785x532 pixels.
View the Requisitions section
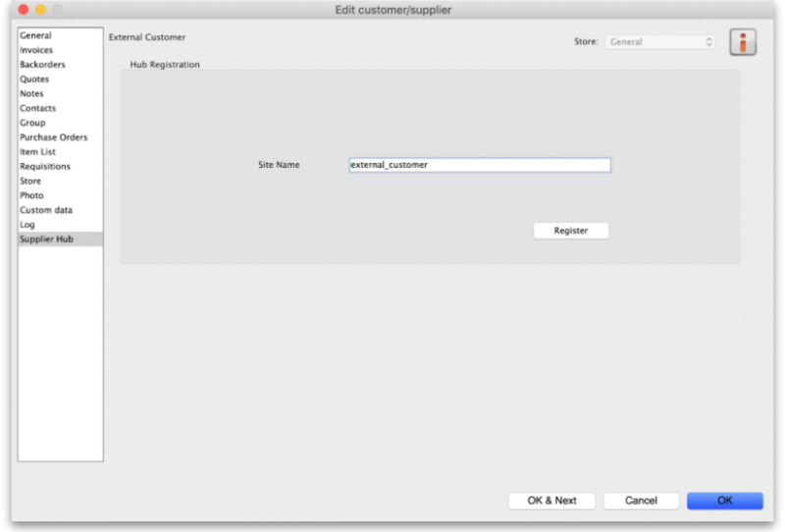(x=45, y=167)
